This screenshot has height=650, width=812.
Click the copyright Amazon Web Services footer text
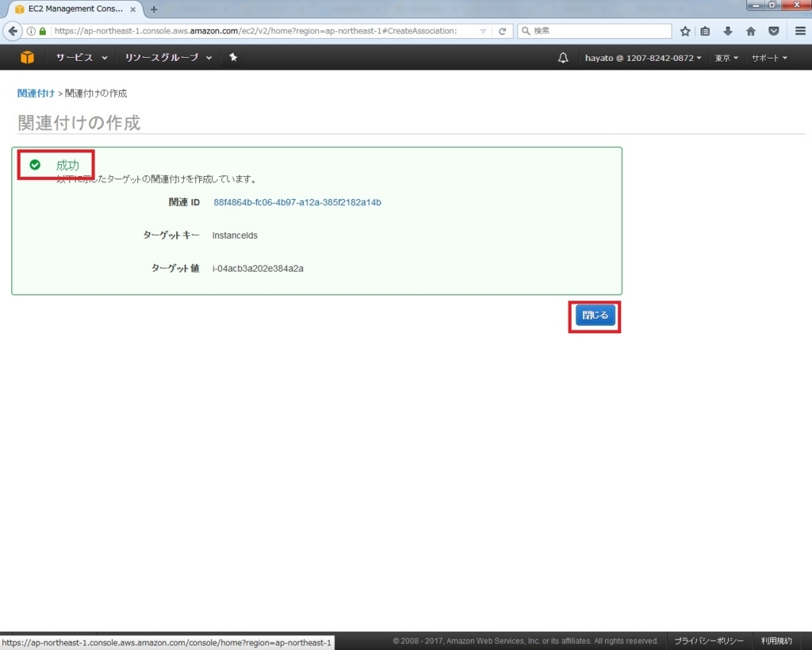pyautogui.click(x=525, y=640)
